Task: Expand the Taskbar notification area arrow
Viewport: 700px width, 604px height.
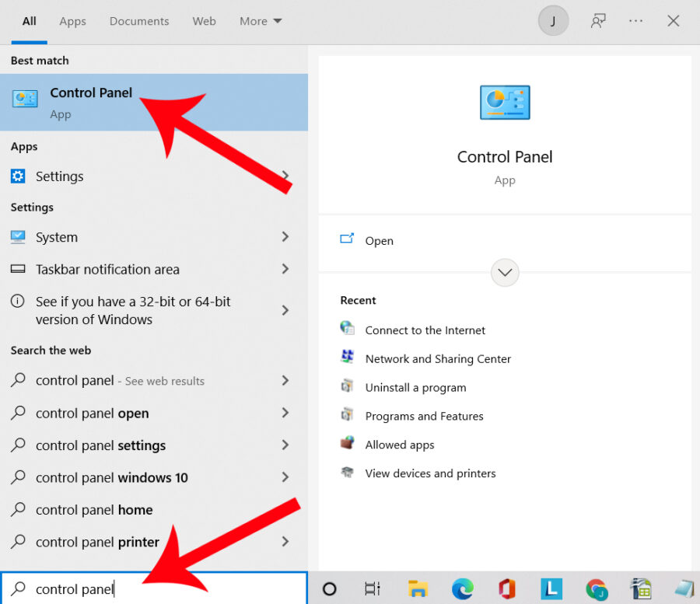Action: coord(285,269)
